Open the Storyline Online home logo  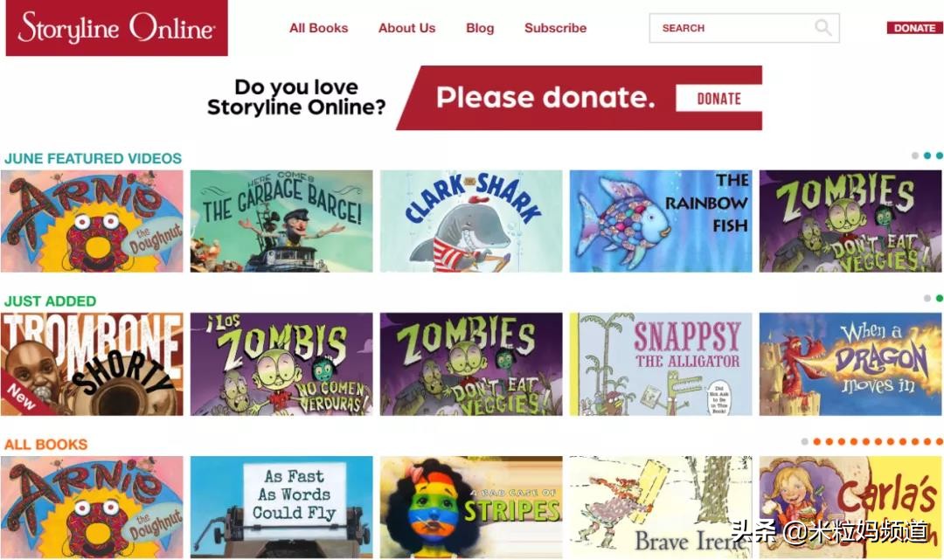pos(117,28)
